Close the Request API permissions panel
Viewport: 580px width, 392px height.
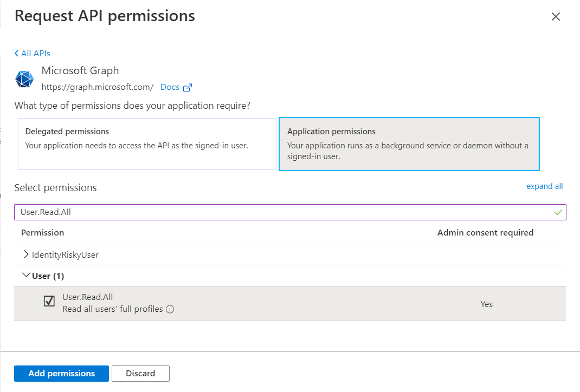556,17
